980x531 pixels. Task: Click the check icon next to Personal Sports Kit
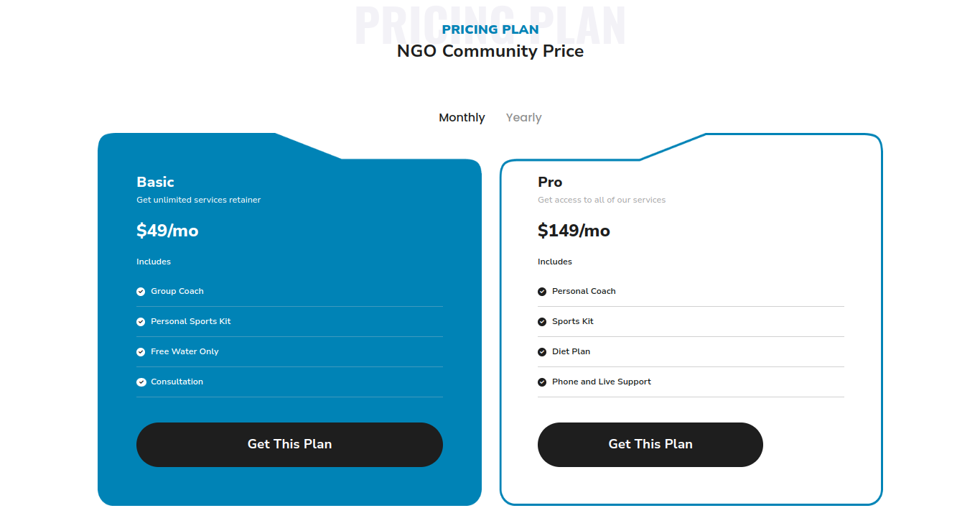pyautogui.click(x=141, y=322)
